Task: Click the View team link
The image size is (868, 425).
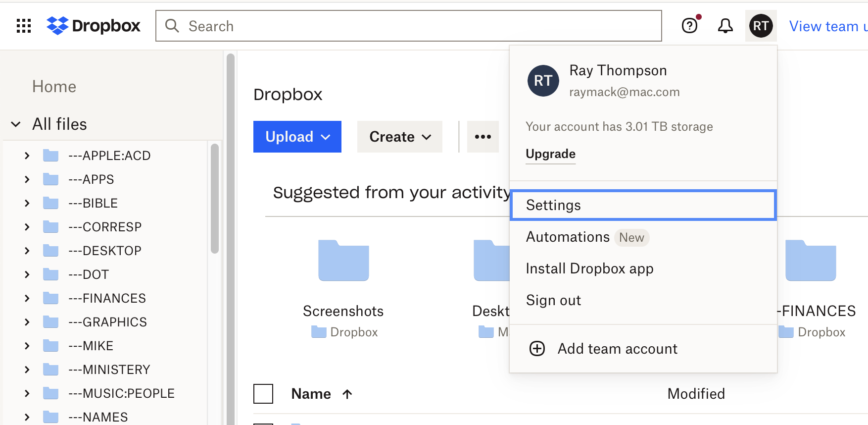Action: pyautogui.click(x=826, y=26)
